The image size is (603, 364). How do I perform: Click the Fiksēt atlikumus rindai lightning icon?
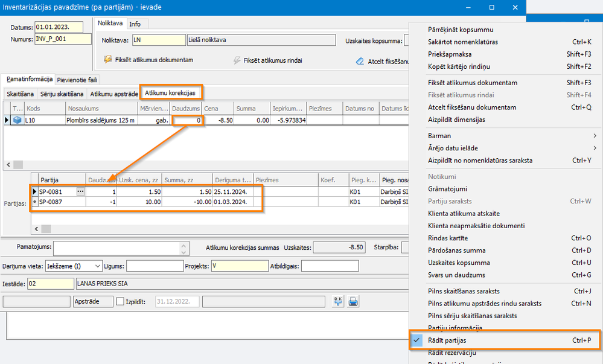pyautogui.click(x=237, y=60)
